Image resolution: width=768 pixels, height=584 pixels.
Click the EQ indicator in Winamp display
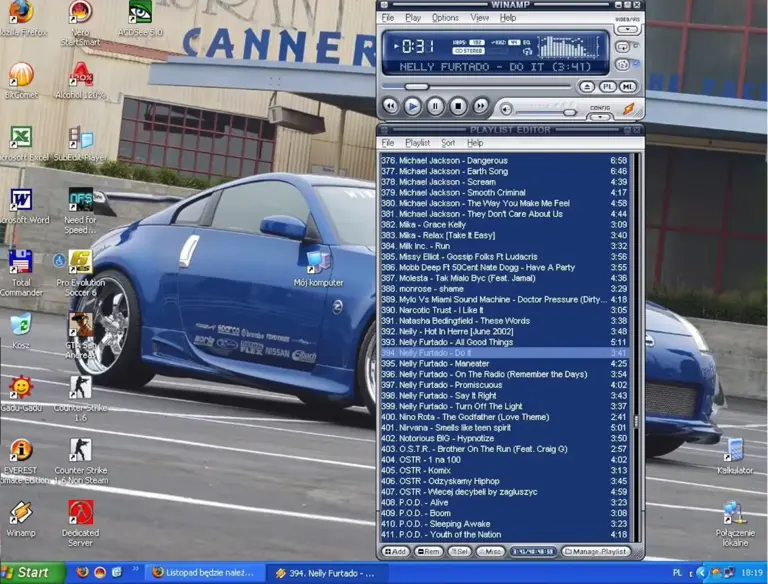tap(527, 43)
